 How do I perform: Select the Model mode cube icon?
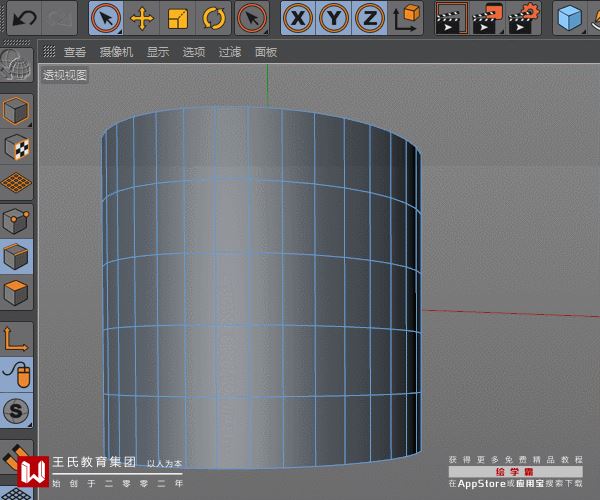point(16,111)
